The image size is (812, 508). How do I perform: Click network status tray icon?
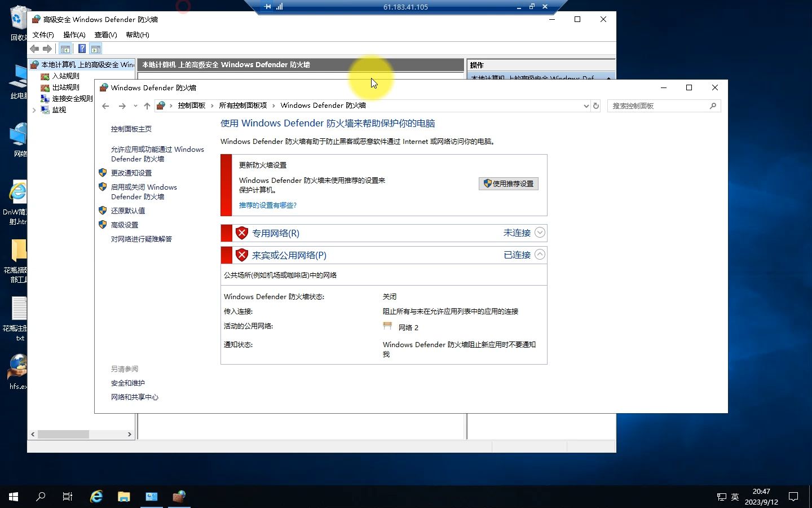722,497
